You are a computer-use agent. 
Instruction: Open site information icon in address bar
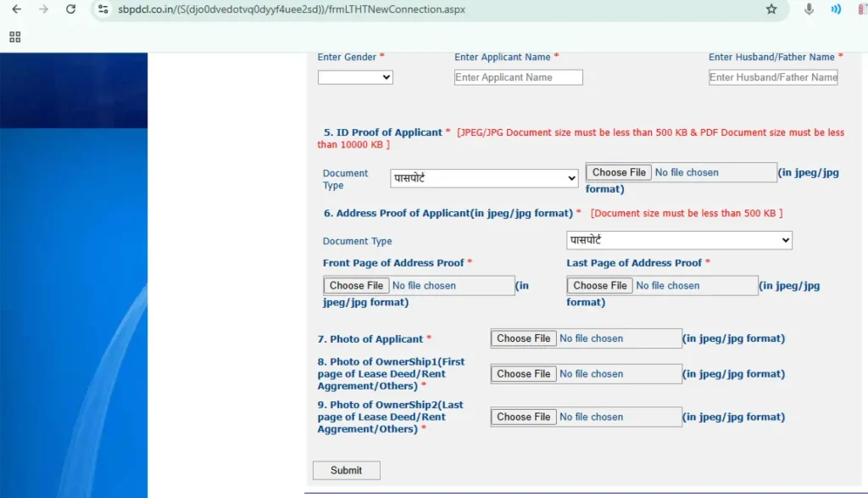click(x=103, y=9)
